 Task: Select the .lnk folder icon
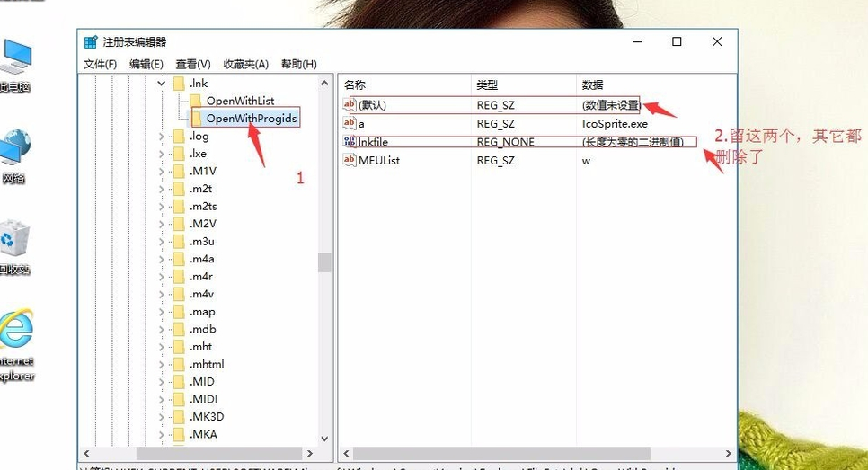[x=179, y=83]
